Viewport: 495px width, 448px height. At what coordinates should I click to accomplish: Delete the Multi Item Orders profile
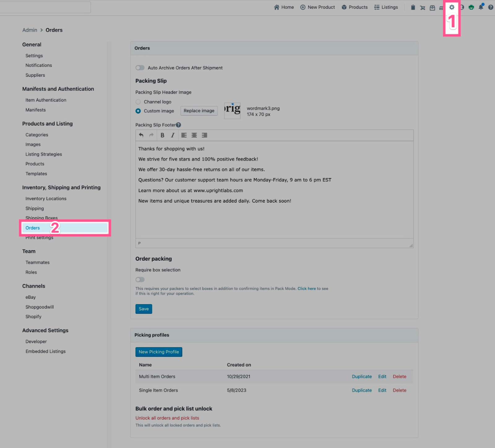pos(399,377)
